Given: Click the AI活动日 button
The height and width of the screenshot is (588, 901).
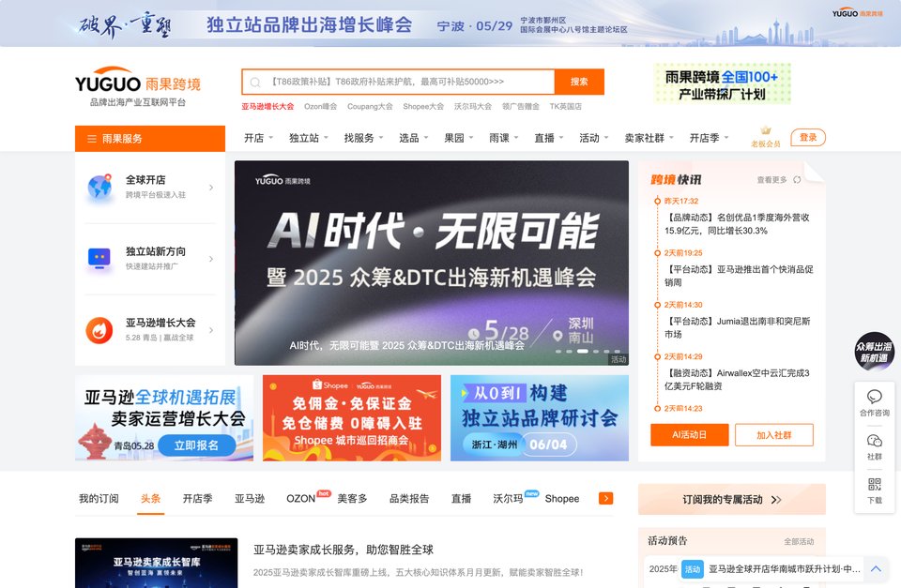Looking at the screenshot, I should tap(690, 435).
